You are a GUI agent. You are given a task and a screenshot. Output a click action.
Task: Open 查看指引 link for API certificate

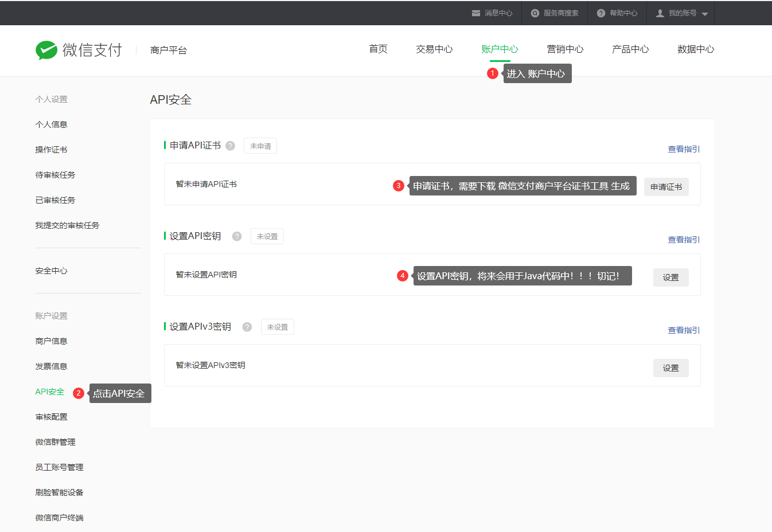[684, 149]
